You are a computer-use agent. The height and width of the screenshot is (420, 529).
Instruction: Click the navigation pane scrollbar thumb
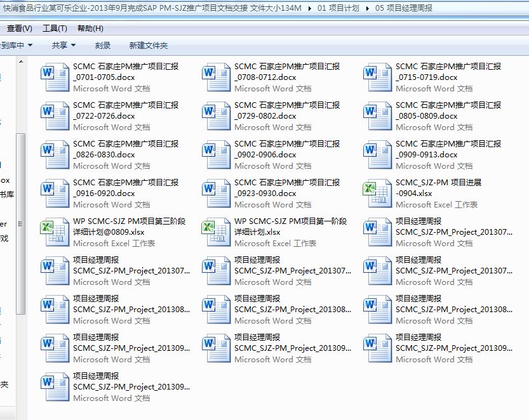click(x=20, y=223)
